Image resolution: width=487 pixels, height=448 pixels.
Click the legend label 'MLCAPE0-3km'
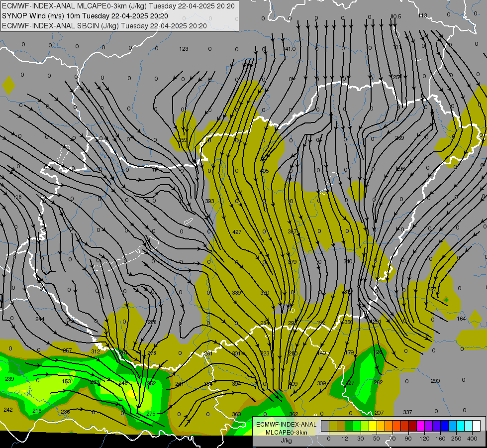[287, 433]
